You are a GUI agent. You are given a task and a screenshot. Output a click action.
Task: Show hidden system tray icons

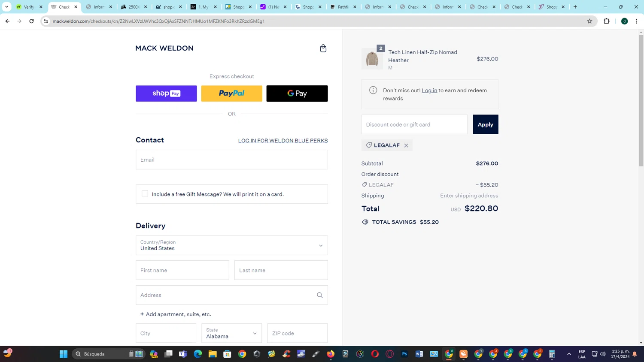569,354
